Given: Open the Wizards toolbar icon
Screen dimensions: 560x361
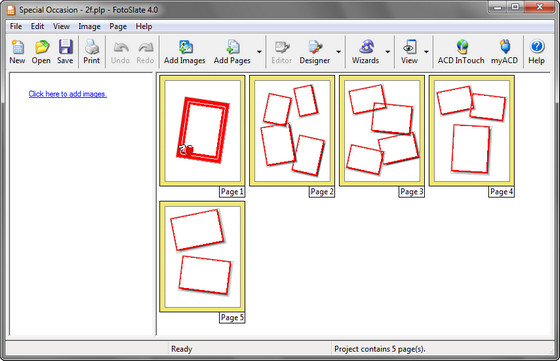Looking at the screenshot, I should click(x=366, y=47).
